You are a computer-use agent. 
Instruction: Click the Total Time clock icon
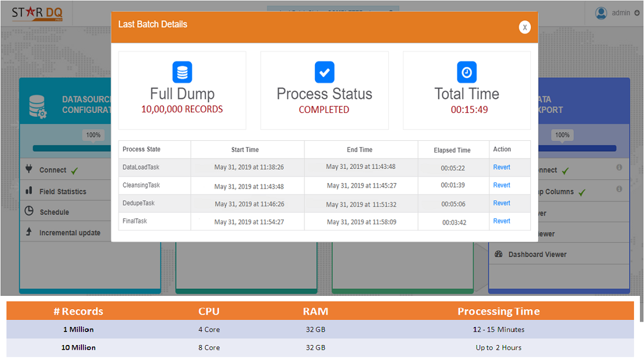[x=467, y=73]
